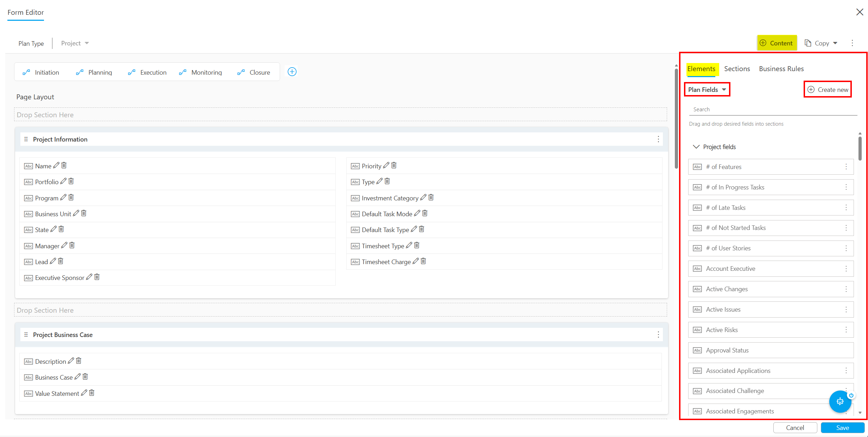Screen dimensions: 868x437
Task: Open Project Information section options menu
Action: coord(658,139)
